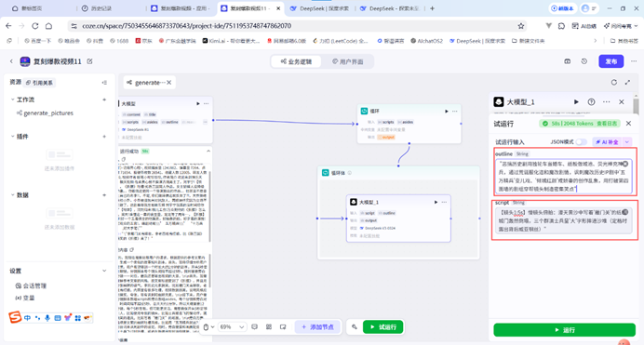Image resolution: width=644 pixels, height=345 pixels.
Task: Open more options on the 循环 node
Action: (455, 112)
